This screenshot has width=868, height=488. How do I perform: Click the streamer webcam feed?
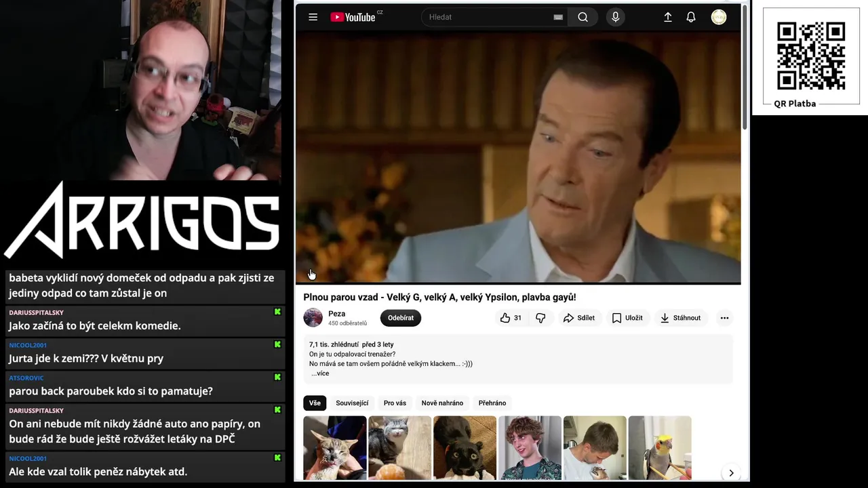coord(140,89)
